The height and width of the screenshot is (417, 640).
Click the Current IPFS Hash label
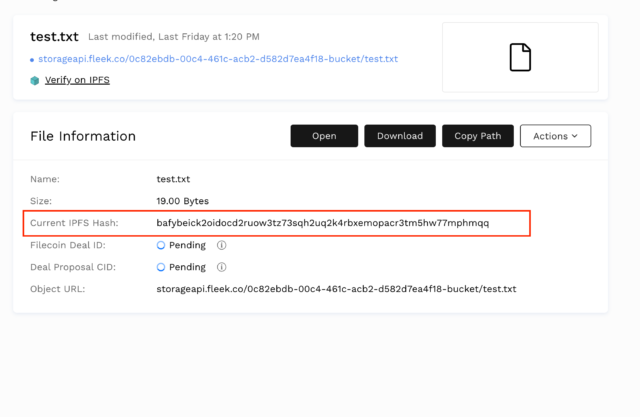(x=74, y=223)
